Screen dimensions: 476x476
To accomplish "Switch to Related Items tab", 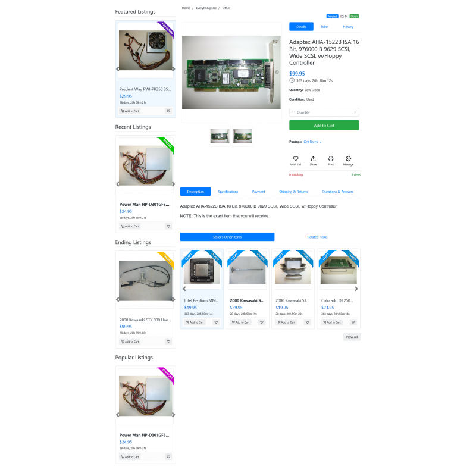I will tap(317, 237).
